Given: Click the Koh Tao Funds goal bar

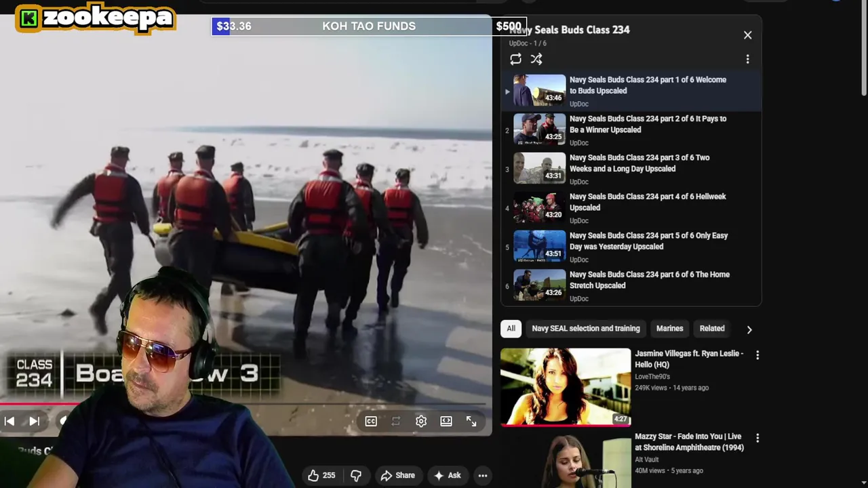Looking at the screenshot, I should pos(369,26).
